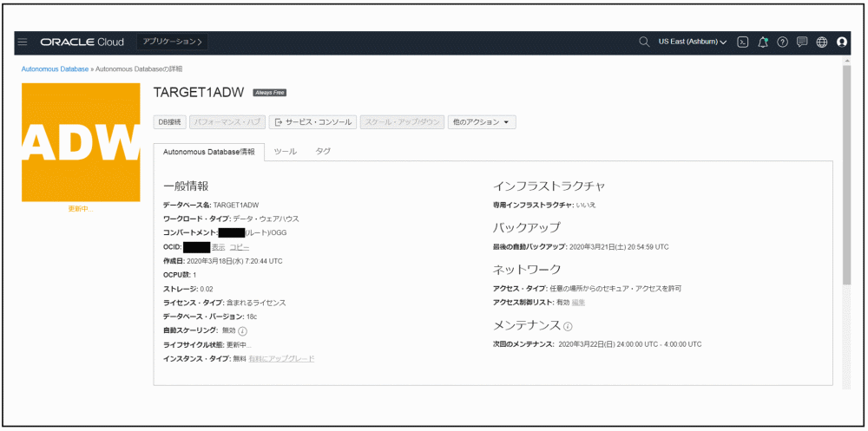Open the アプリケーション menu in header
The height and width of the screenshot is (431, 868).
click(x=172, y=42)
